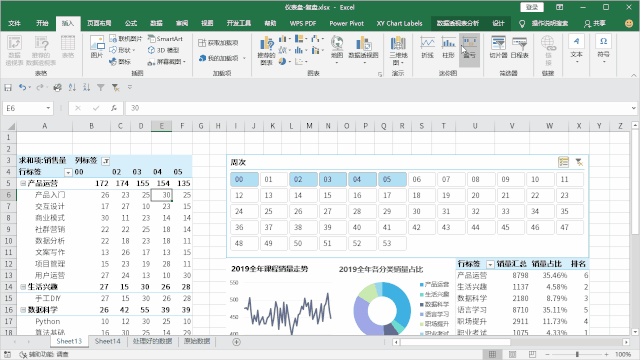Open the 行标签 filter dropdown in column A
Screen dimensions: 640x360
coord(68,172)
